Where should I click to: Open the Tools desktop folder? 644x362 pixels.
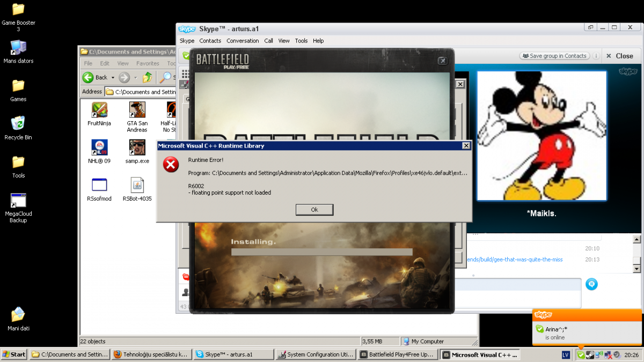point(18,166)
